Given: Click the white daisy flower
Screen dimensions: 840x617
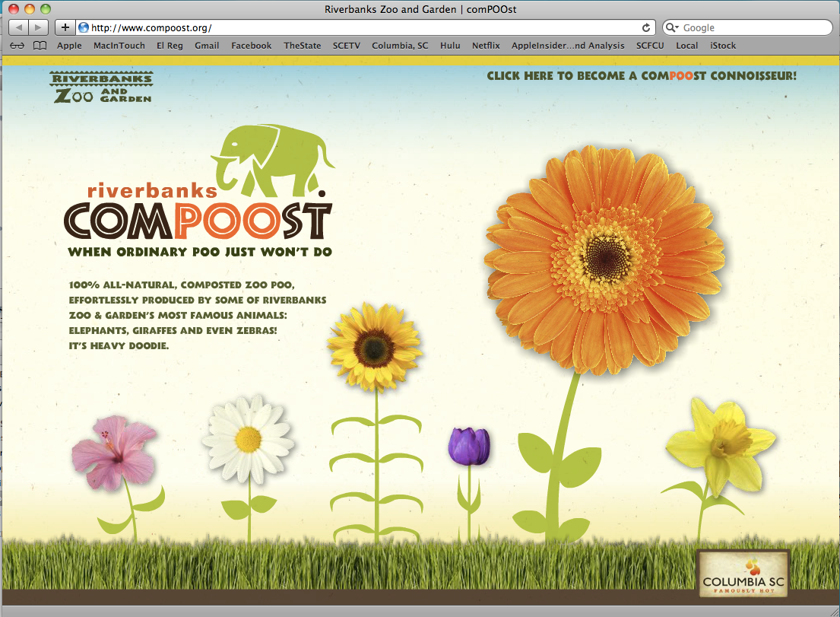Looking at the screenshot, I should tap(248, 439).
